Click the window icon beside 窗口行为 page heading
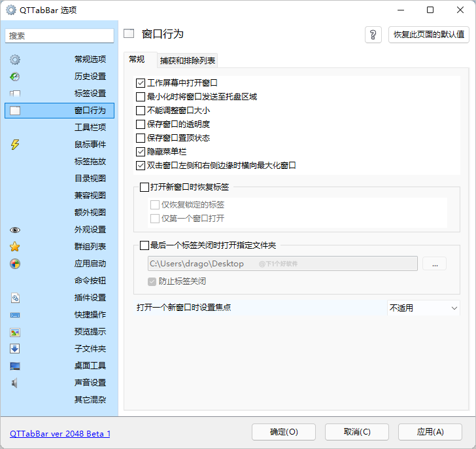Screen dimensions: 476x449 tap(129, 34)
